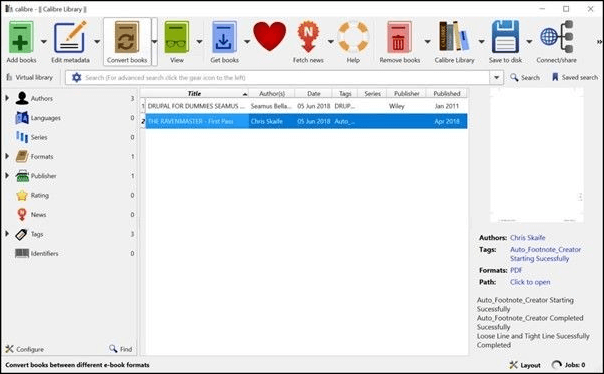Open the Save to disk dropdown arrow
The image size is (604, 374).
(529, 41)
